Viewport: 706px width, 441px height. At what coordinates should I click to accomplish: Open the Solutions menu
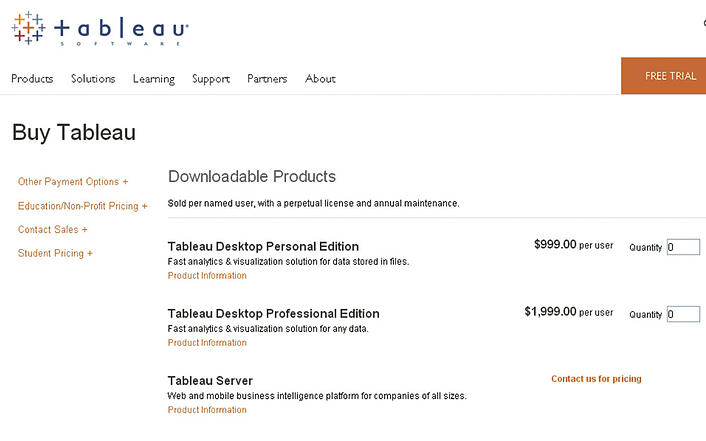click(x=93, y=79)
